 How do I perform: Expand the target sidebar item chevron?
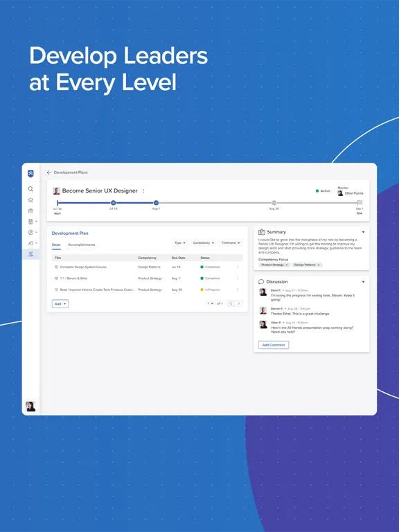pos(36,233)
